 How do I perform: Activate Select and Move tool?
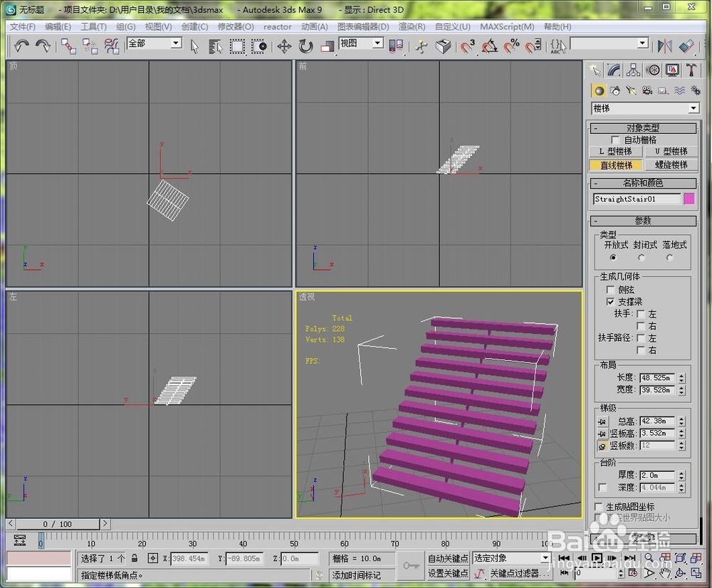point(284,46)
